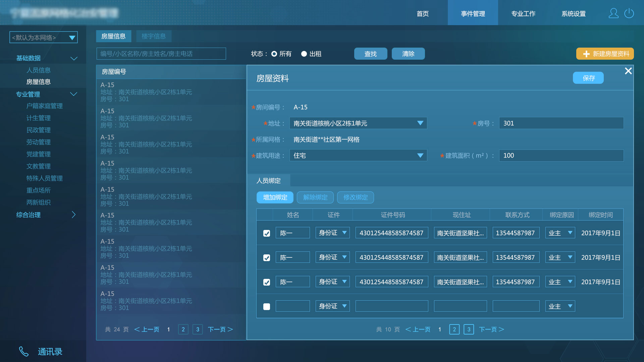Click the 查找 search button
Image resolution: width=644 pixels, height=362 pixels.
371,54
